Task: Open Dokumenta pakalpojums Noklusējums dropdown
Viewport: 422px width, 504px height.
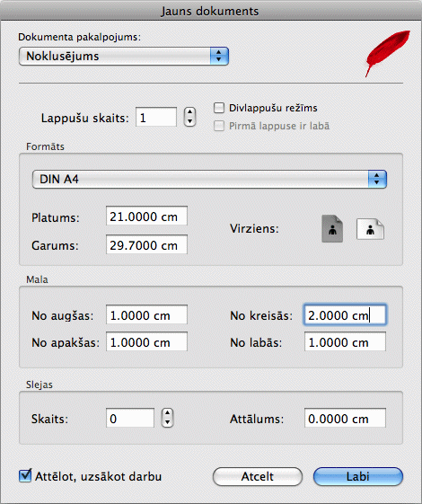Action: point(124,57)
